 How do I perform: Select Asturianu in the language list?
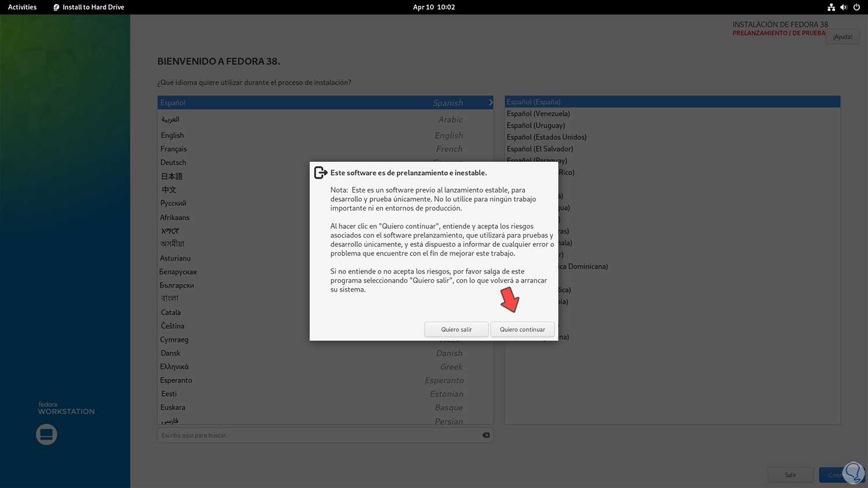coord(325,258)
